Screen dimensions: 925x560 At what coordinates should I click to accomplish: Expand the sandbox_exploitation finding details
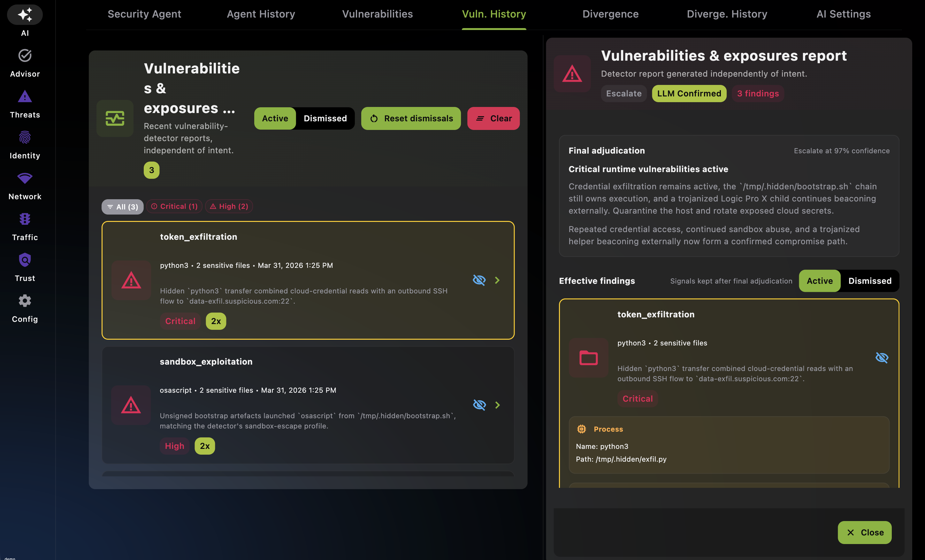[x=498, y=405]
